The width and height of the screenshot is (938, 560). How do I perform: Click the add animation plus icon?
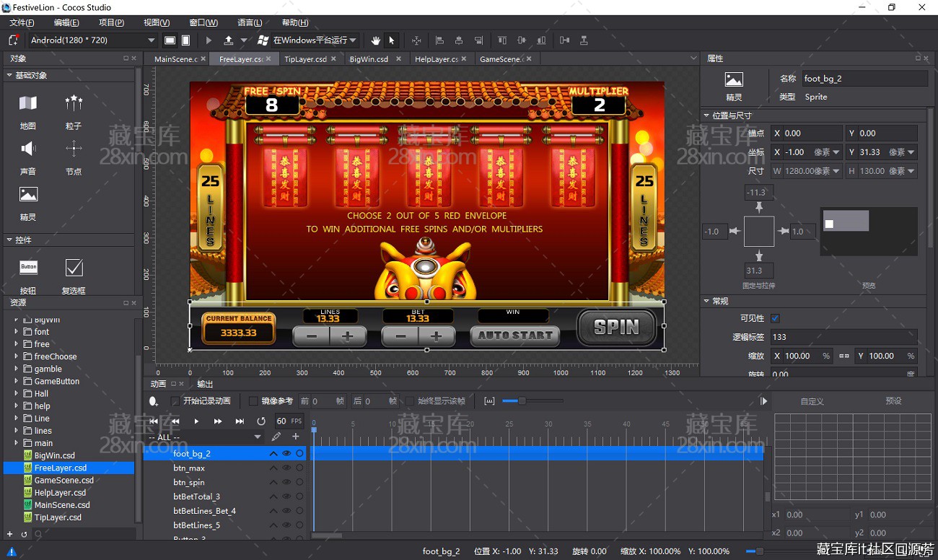click(296, 437)
